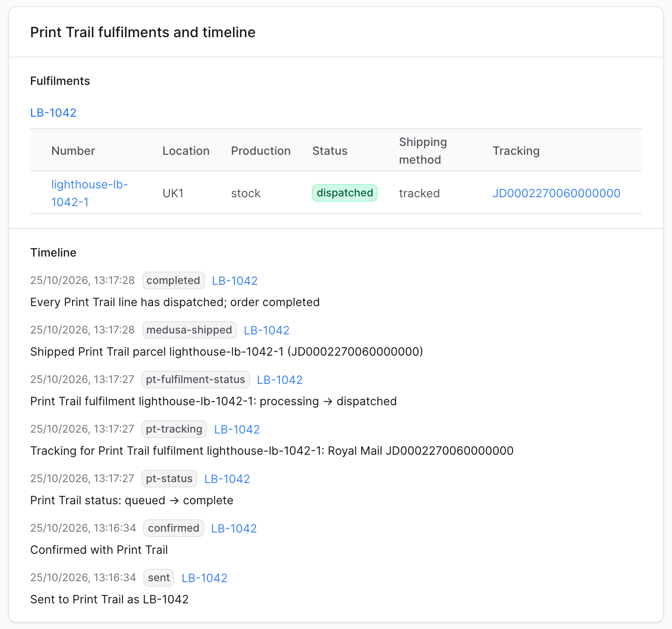Click the dispatched status badge
The image size is (672, 629).
(345, 193)
